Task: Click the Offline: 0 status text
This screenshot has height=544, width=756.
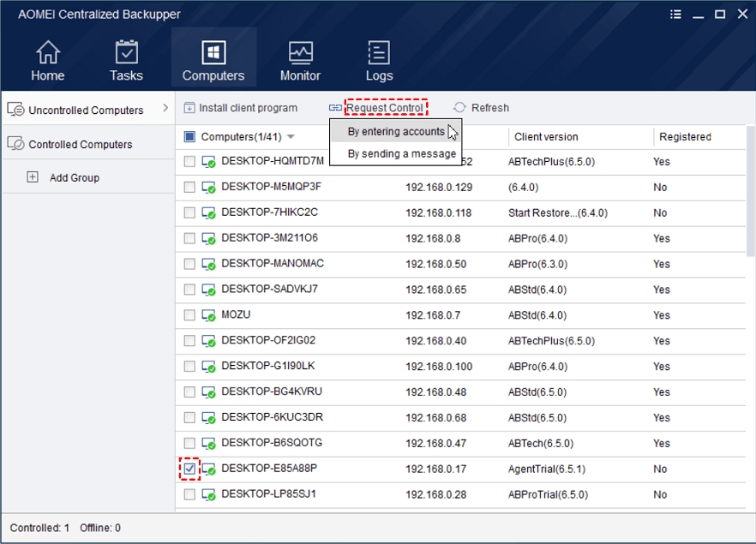Action: coord(100,528)
